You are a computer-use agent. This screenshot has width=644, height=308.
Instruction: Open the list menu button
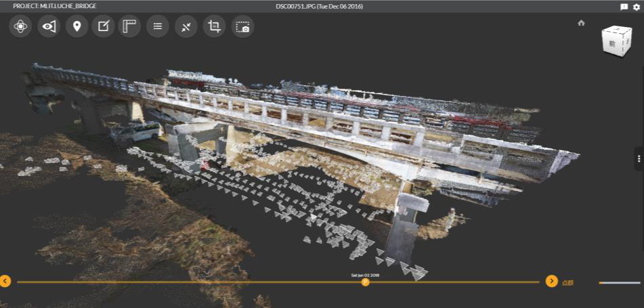(x=158, y=26)
